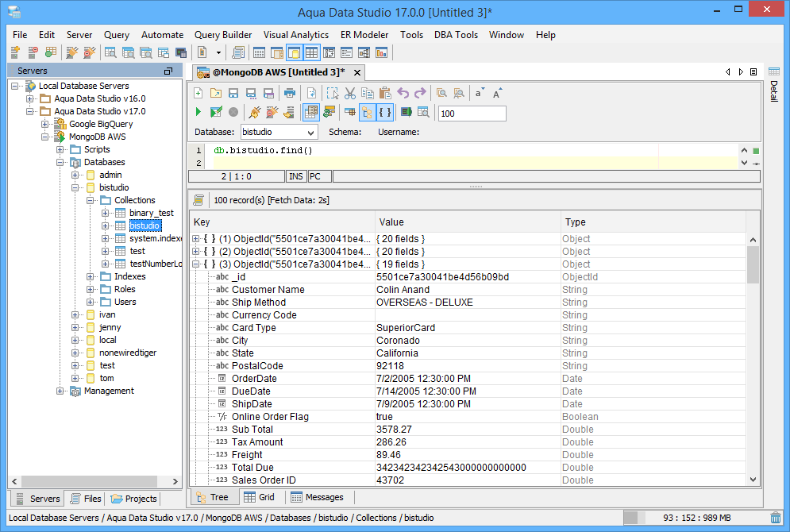This screenshot has height=532, width=790.
Task: Toggle the JSON braces view button
Action: click(384, 112)
